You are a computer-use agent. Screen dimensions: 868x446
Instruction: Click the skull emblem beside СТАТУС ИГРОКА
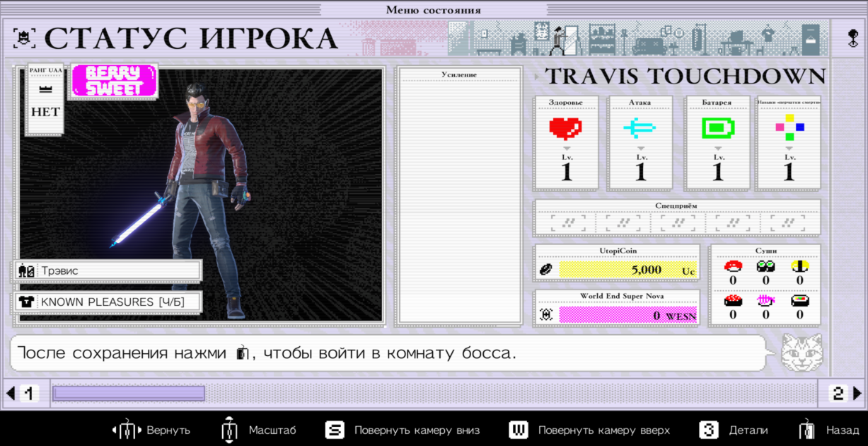click(x=25, y=38)
